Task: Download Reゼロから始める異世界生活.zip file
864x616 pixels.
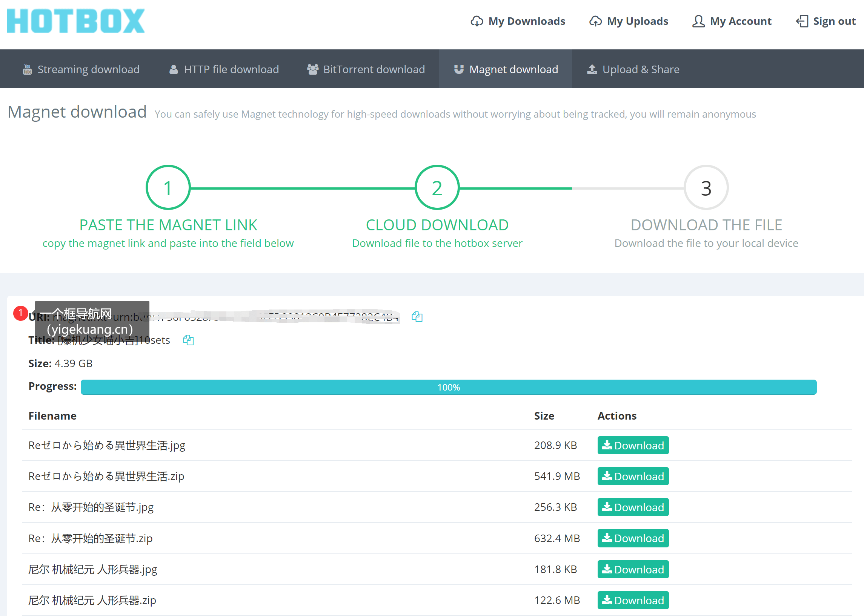Action: [633, 477]
